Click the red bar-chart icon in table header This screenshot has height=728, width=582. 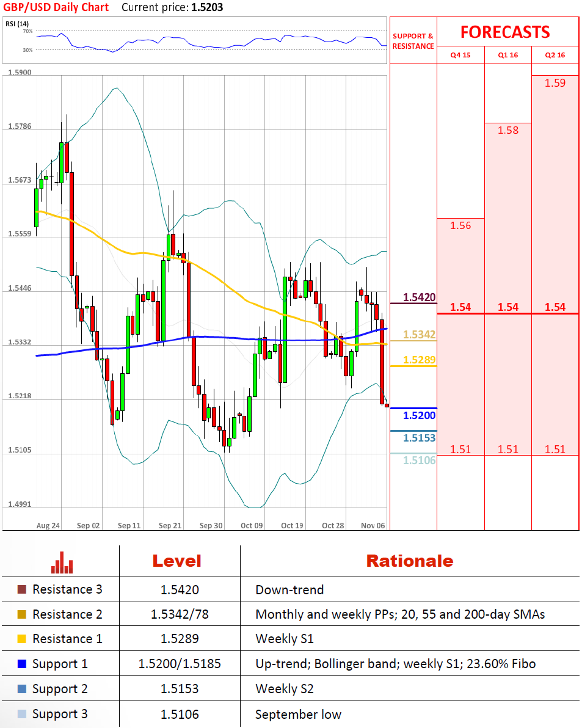coord(62,562)
